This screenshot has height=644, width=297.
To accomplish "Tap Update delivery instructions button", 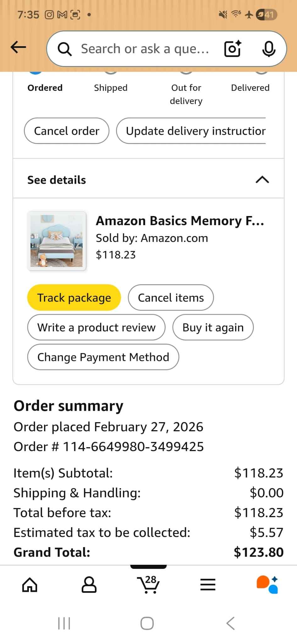I will tap(192, 131).
